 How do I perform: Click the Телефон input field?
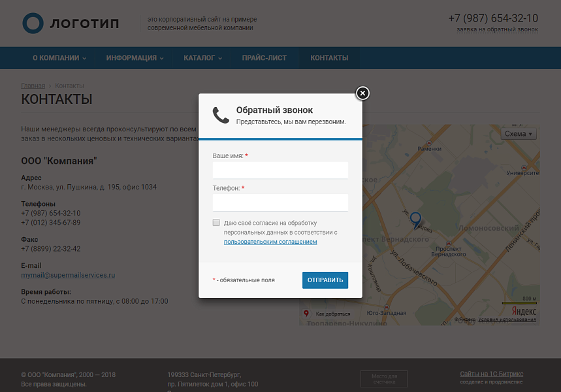point(280,203)
